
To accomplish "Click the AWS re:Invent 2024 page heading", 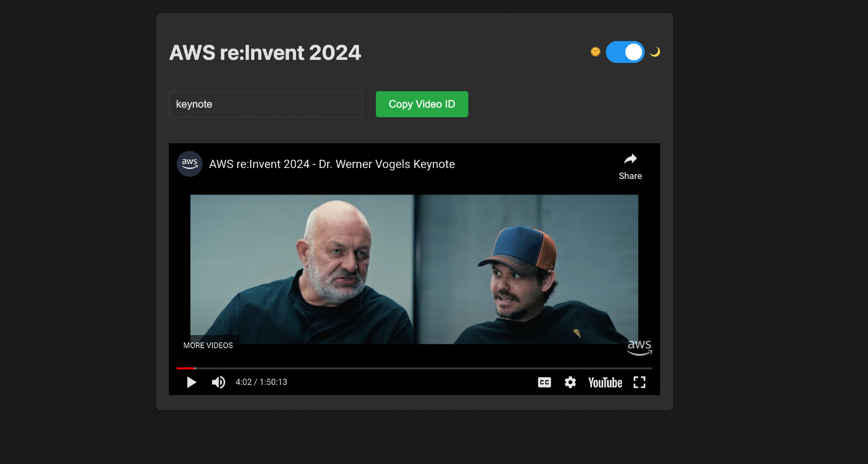I will pyautogui.click(x=265, y=53).
